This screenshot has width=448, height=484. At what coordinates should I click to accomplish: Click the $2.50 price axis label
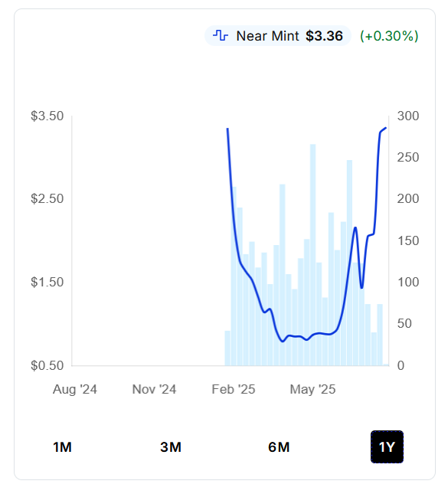pyautogui.click(x=47, y=198)
